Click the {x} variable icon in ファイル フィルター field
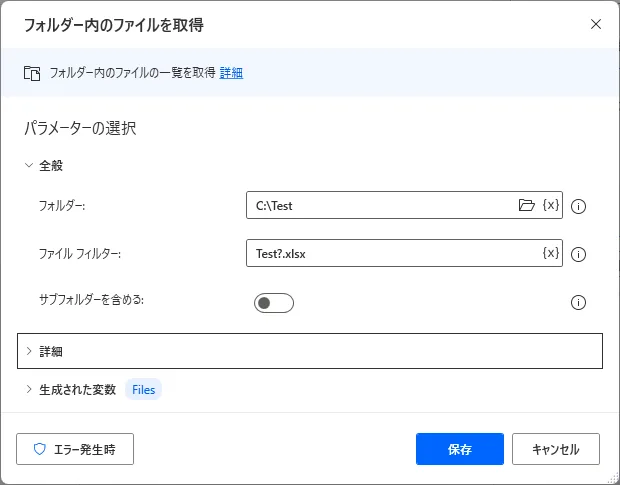The image size is (620, 485). coord(550,253)
